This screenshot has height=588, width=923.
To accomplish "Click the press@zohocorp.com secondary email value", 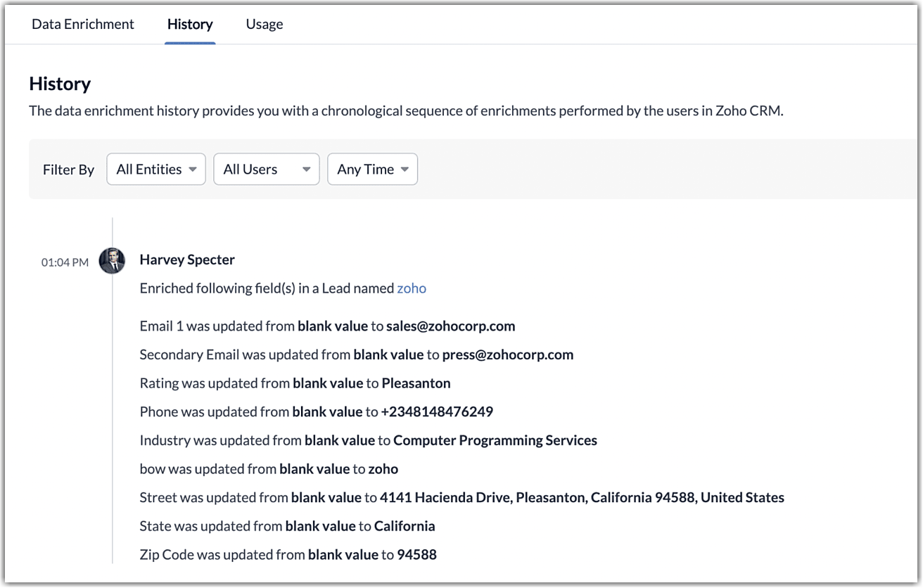I will [507, 354].
